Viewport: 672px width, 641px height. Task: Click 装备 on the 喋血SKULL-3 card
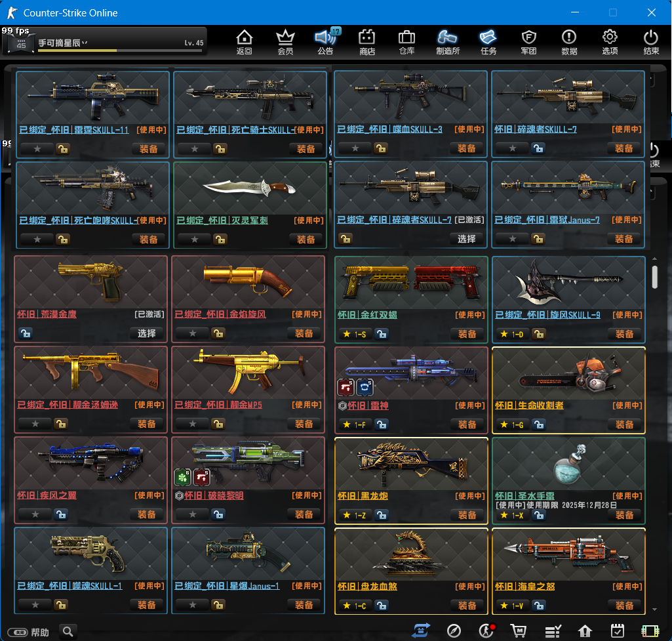[467, 148]
